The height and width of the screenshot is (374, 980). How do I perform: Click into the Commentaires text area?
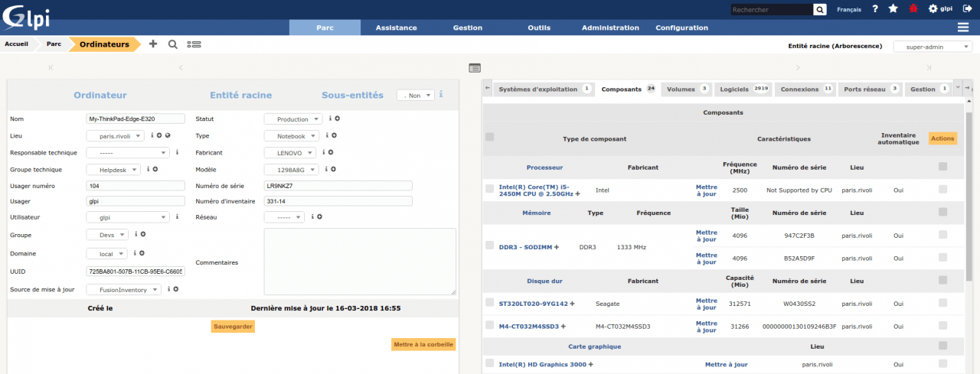point(360,262)
